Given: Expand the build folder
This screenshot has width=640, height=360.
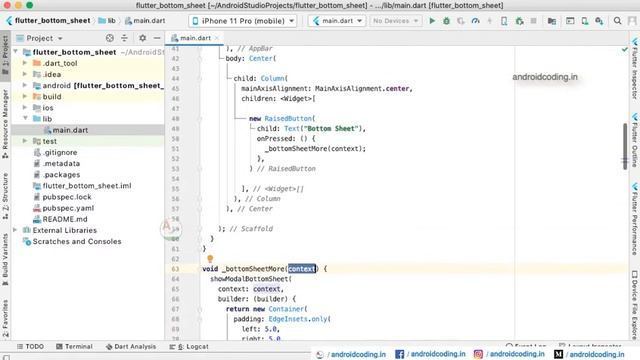Looking at the screenshot, I should 25,96.
